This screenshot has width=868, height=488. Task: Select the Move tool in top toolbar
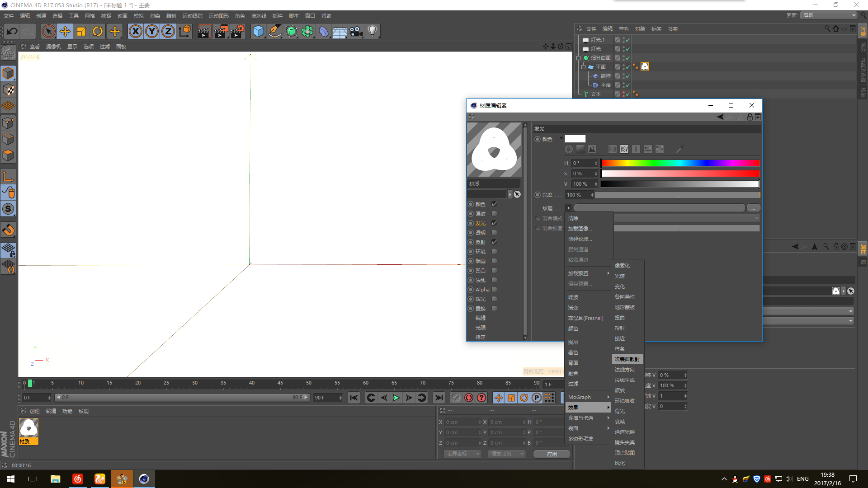65,31
